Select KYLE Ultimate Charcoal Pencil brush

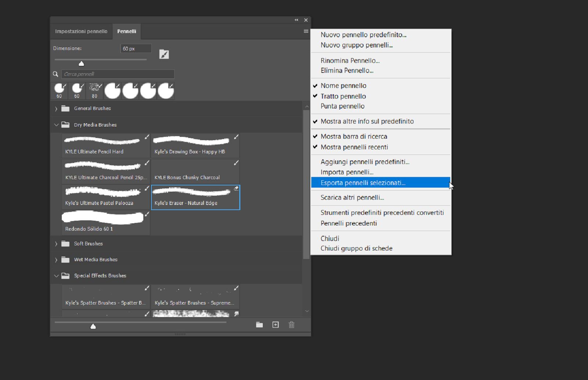tap(106, 171)
